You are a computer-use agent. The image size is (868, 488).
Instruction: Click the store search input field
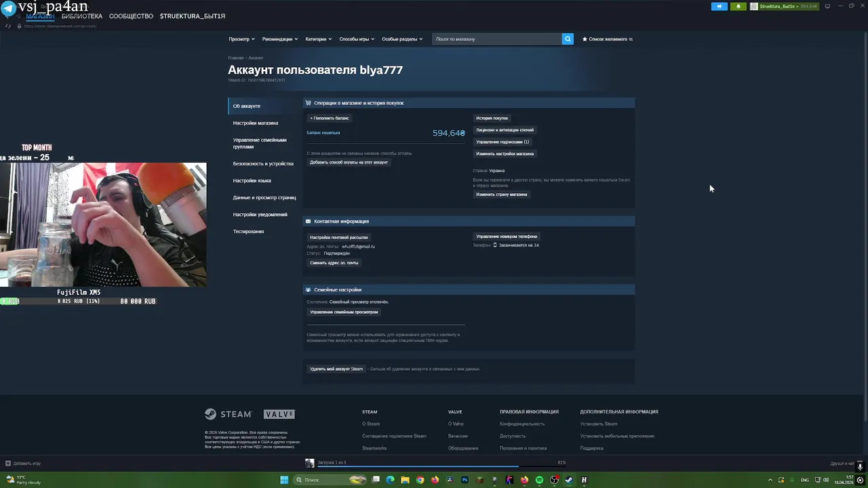coord(496,39)
